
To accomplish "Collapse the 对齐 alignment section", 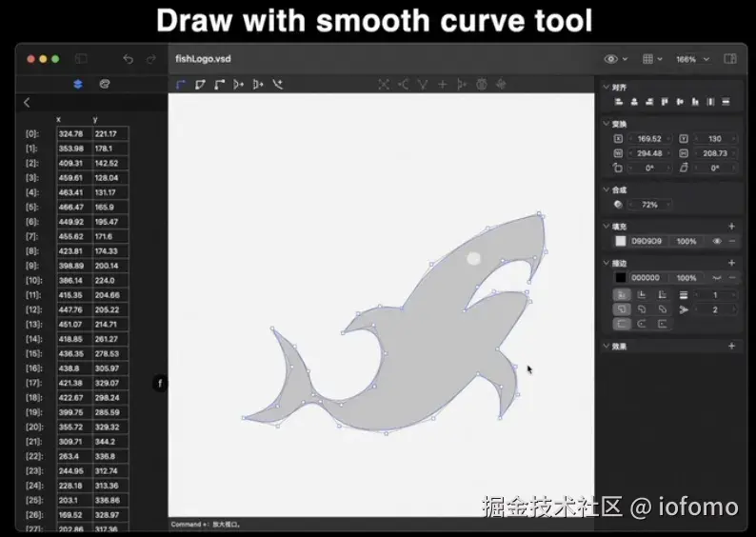I will tap(606, 87).
